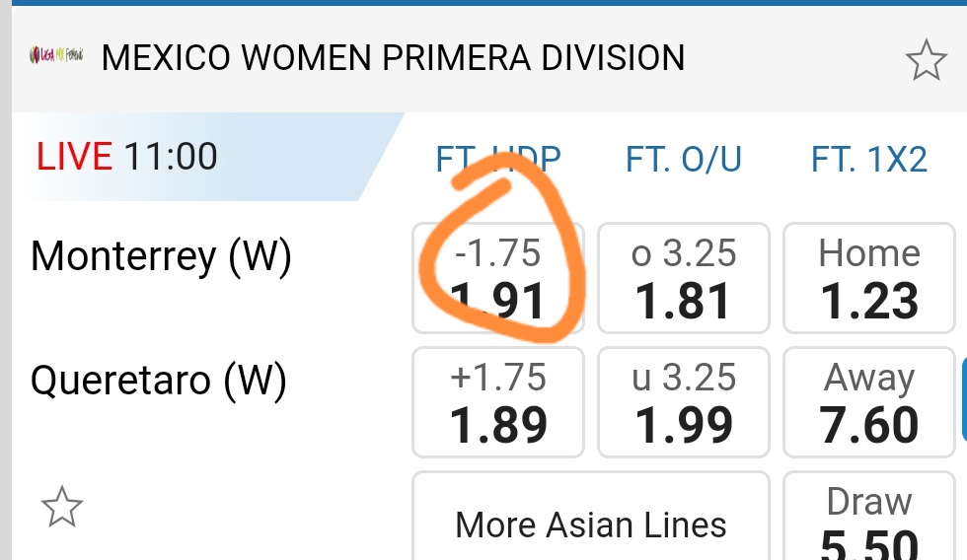Pick Monterrey -1.75 handicap at 1.91
Screen dimensions: 967x560
point(498,279)
